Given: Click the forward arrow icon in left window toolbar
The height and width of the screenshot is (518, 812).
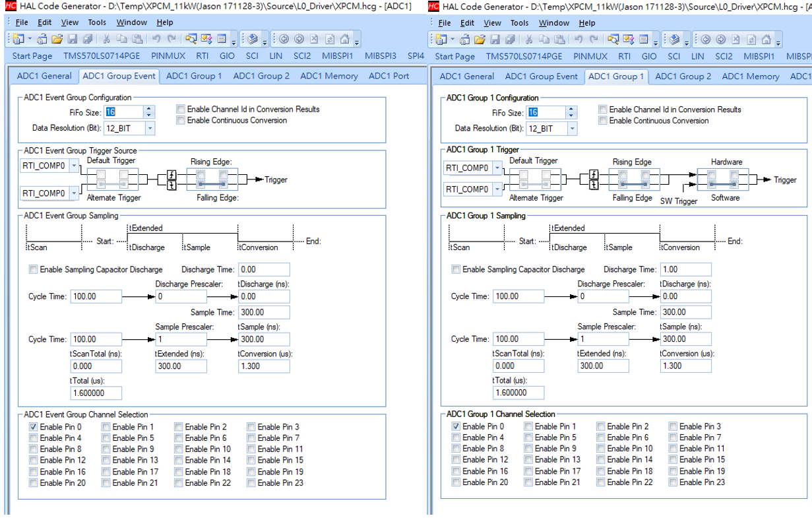Looking at the screenshot, I should (298, 39).
